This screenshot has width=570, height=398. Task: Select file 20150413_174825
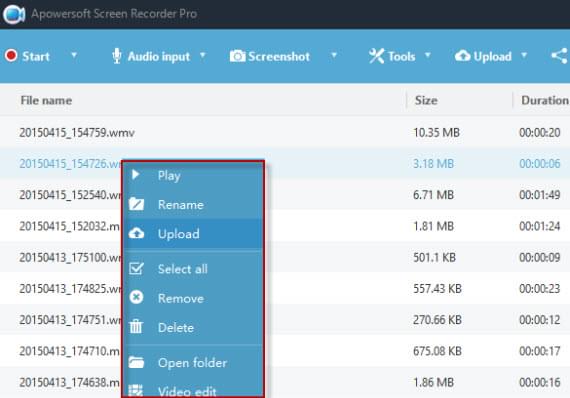tap(70, 289)
